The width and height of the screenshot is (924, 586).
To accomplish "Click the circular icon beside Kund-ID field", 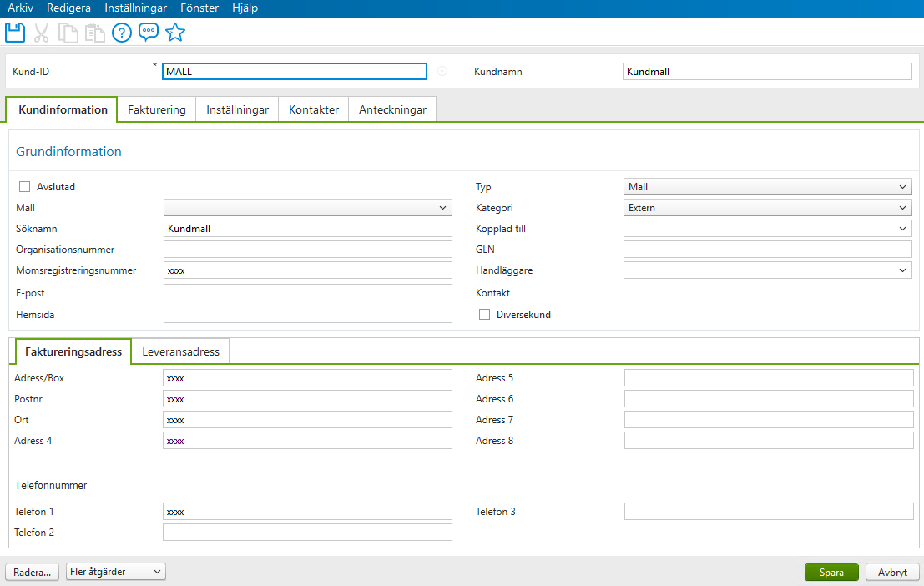I will (442, 71).
